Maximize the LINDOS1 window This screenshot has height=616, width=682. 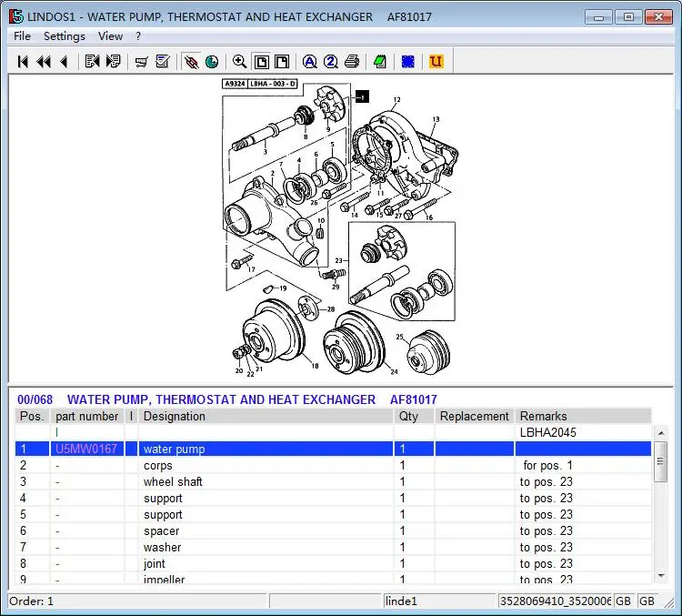click(x=628, y=17)
